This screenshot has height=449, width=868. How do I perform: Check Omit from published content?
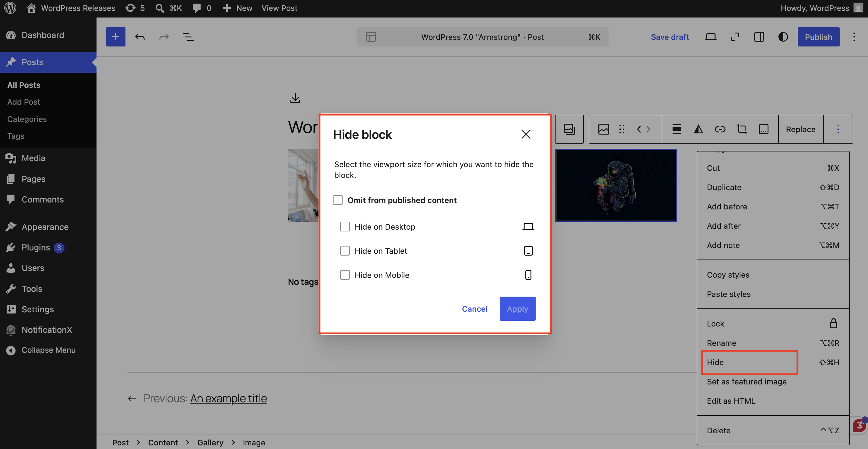pos(337,200)
